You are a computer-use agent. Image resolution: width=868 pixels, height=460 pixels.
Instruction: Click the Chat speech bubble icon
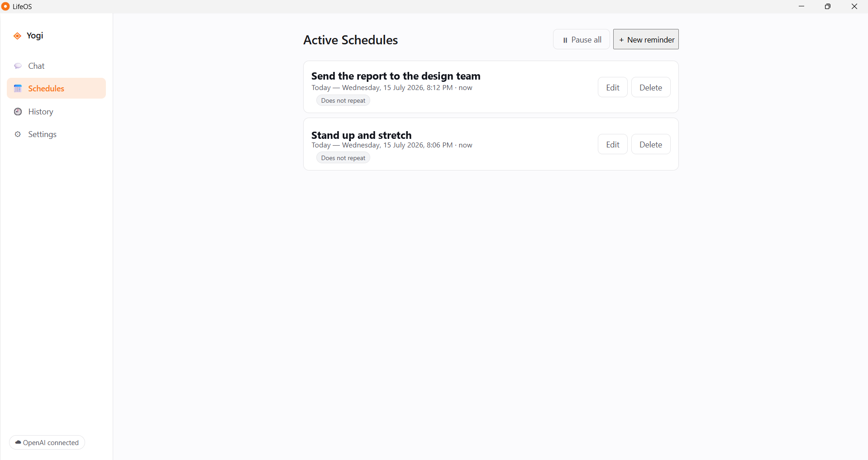pos(18,66)
